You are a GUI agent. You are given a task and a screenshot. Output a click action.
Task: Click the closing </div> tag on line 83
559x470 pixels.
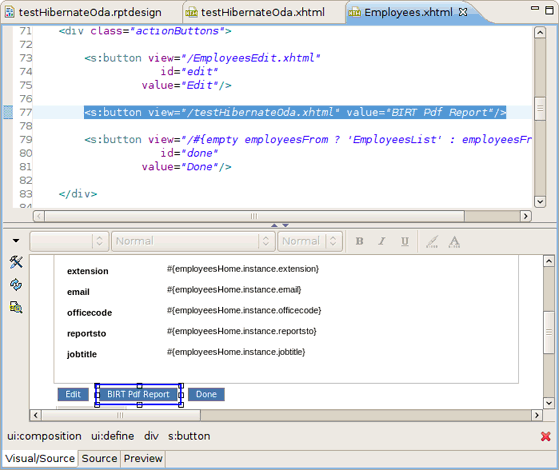[x=78, y=194]
